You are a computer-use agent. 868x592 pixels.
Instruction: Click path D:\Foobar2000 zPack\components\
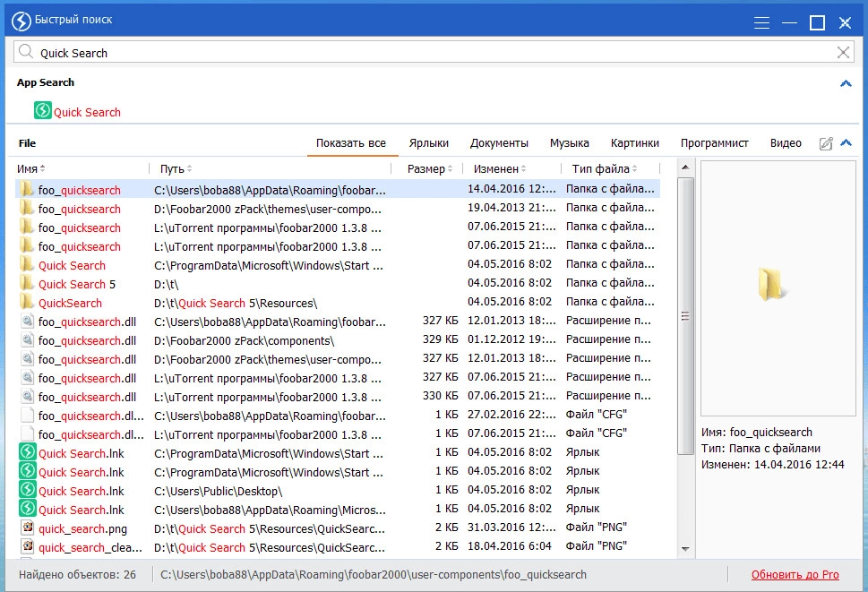(245, 341)
